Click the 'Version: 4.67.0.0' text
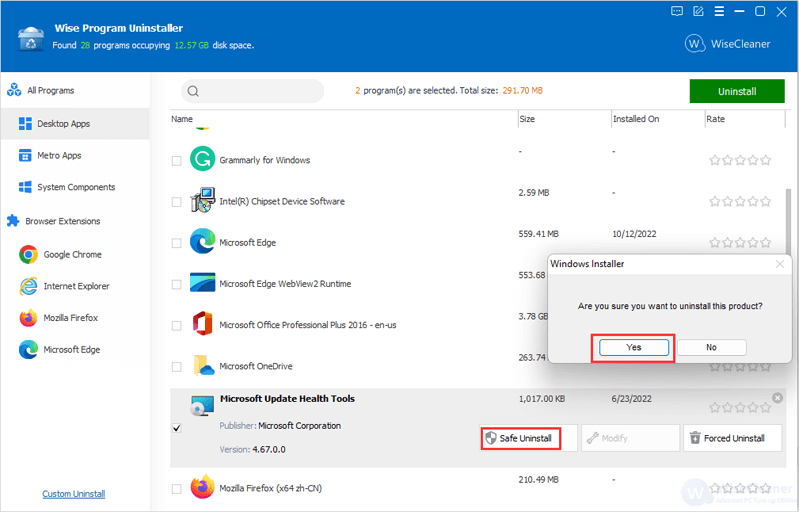 [253, 449]
